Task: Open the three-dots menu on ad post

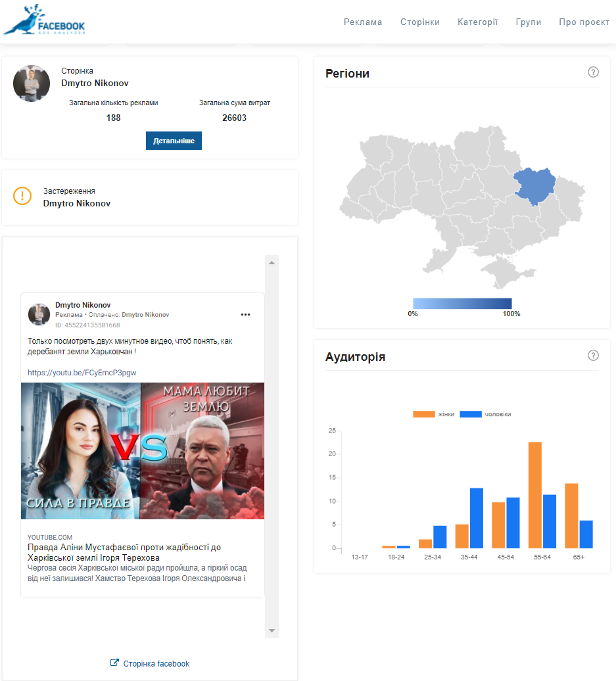Action: click(x=246, y=314)
